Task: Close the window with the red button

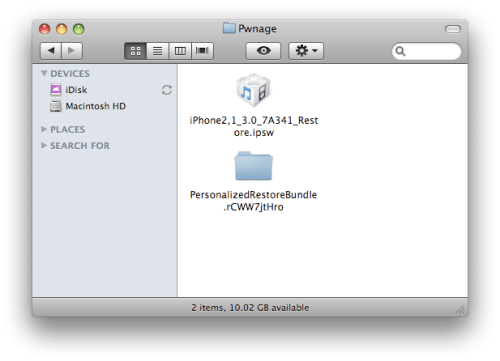Action: [x=45, y=29]
